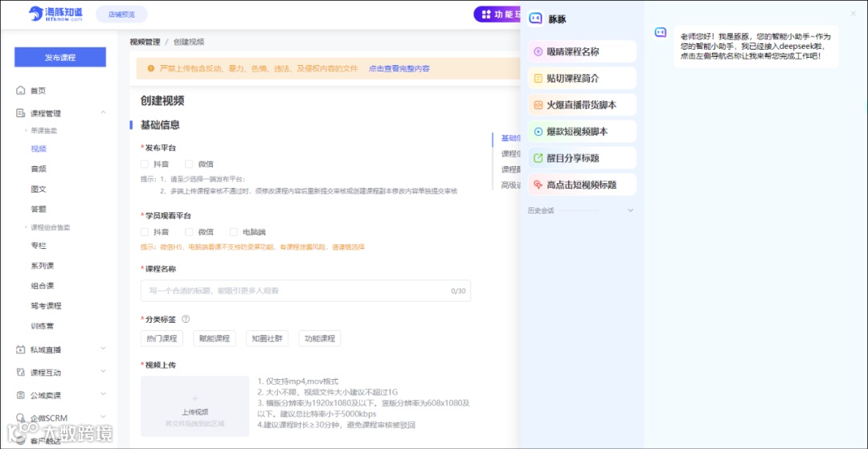The width and height of the screenshot is (868, 449).
Task: Open 驾考课程 in the sidebar
Action: [47, 306]
